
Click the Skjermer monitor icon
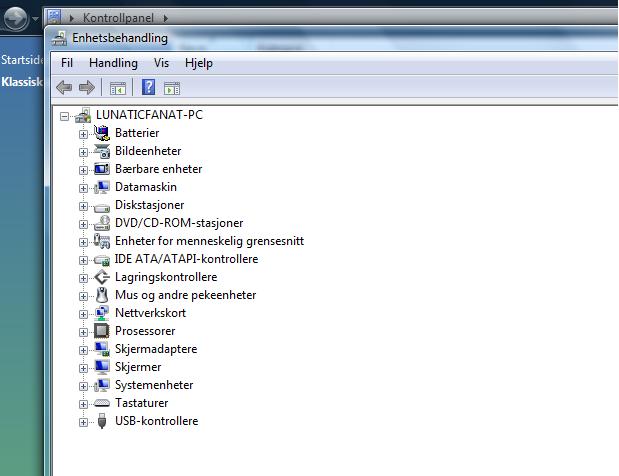(x=102, y=367)
